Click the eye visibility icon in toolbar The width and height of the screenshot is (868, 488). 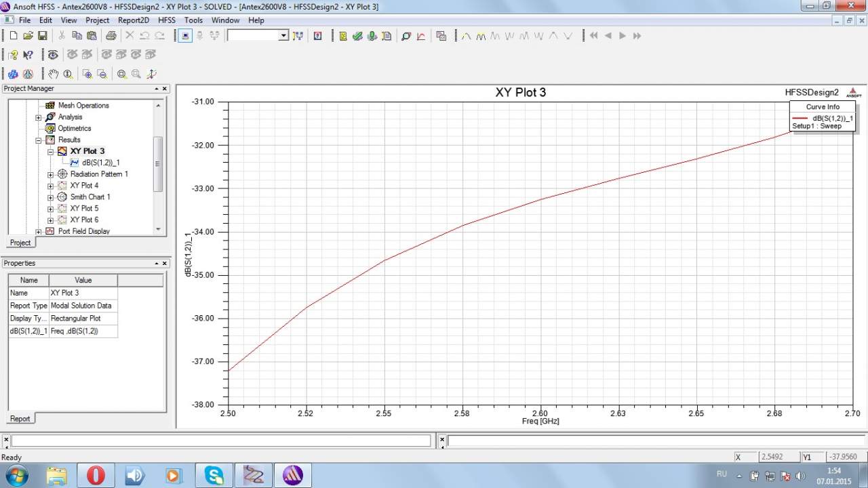coord(52,55)
